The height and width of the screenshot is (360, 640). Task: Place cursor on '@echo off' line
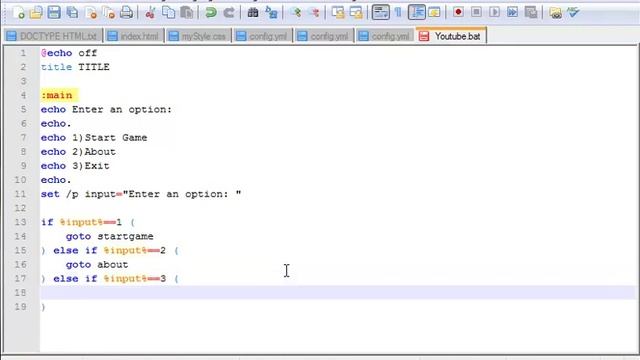69,53
